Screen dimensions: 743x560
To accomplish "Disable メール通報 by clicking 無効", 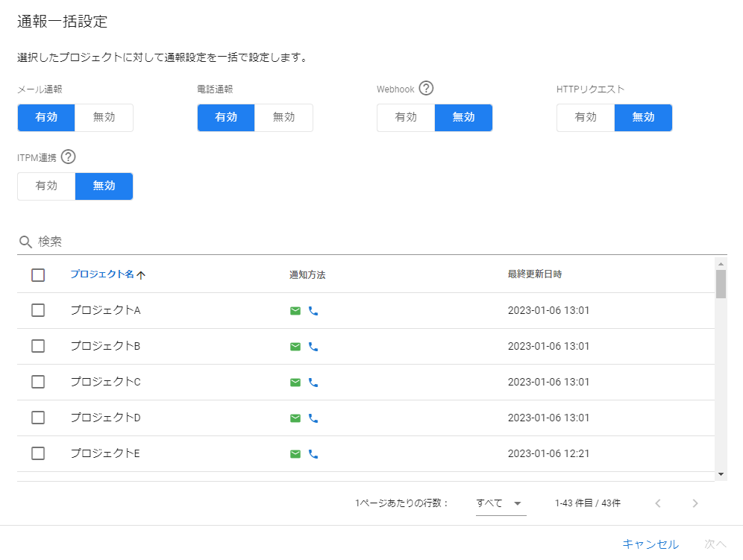I will coord(104,118).
